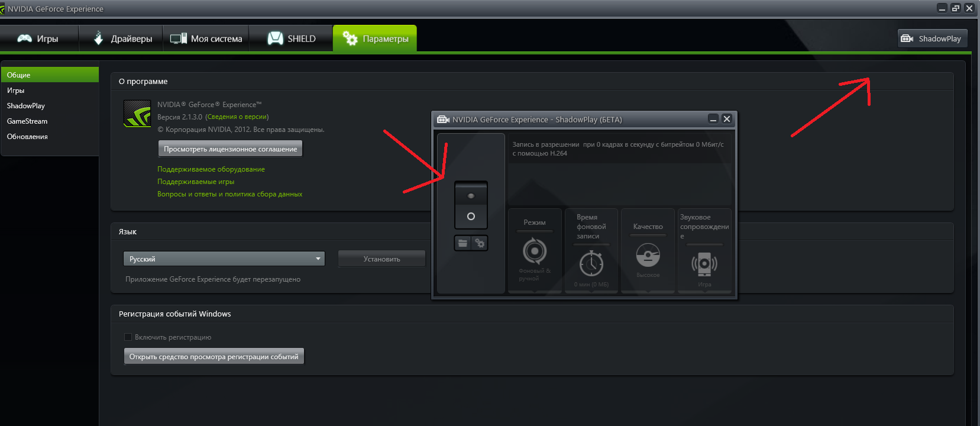
Task: Click the gears icon on Параметры tab
Action: [350, 38]
